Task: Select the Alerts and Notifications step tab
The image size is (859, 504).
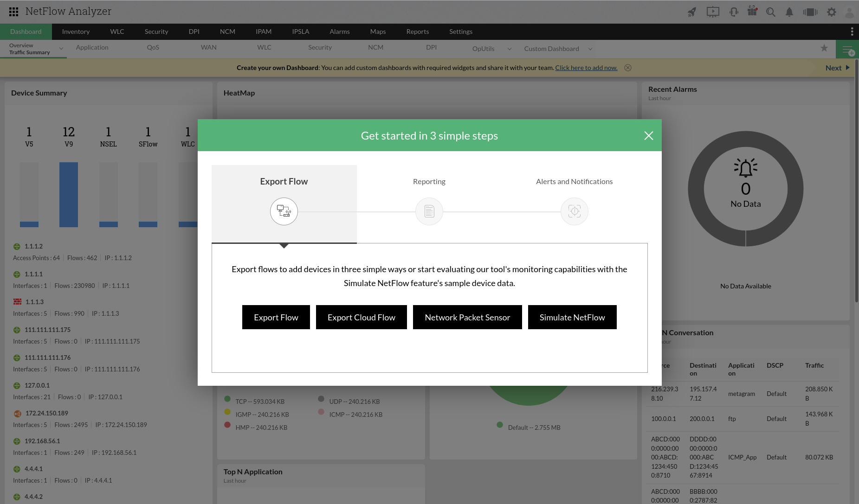Action: coord(575,181)
